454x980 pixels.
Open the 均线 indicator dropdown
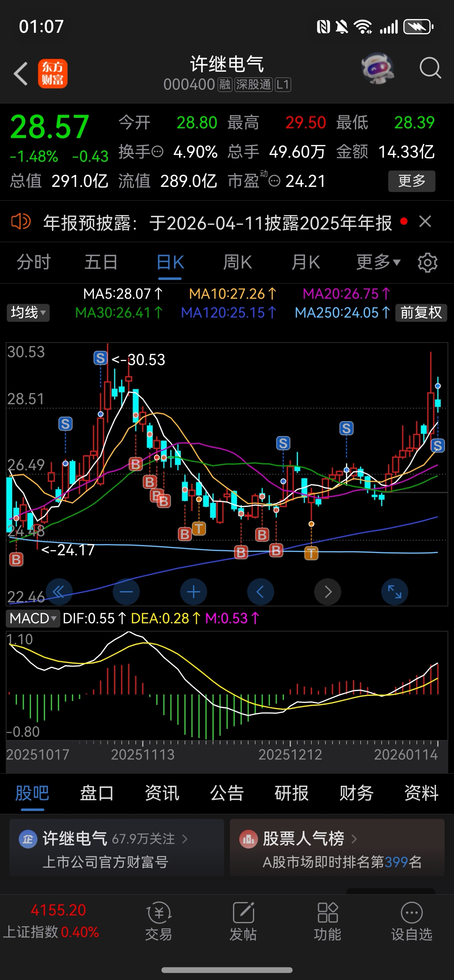click(28, 313)
